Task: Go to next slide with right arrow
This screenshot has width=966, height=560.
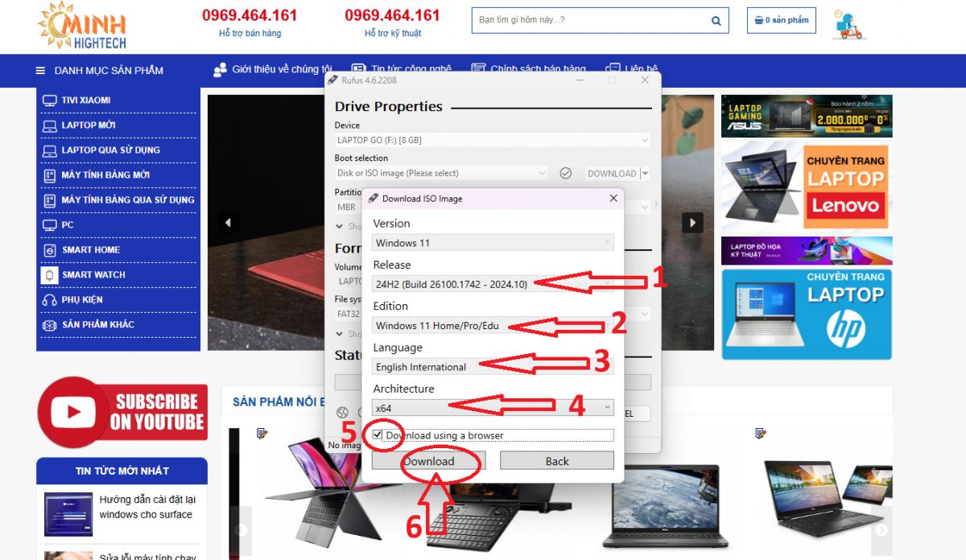Action: click(692, 223)
